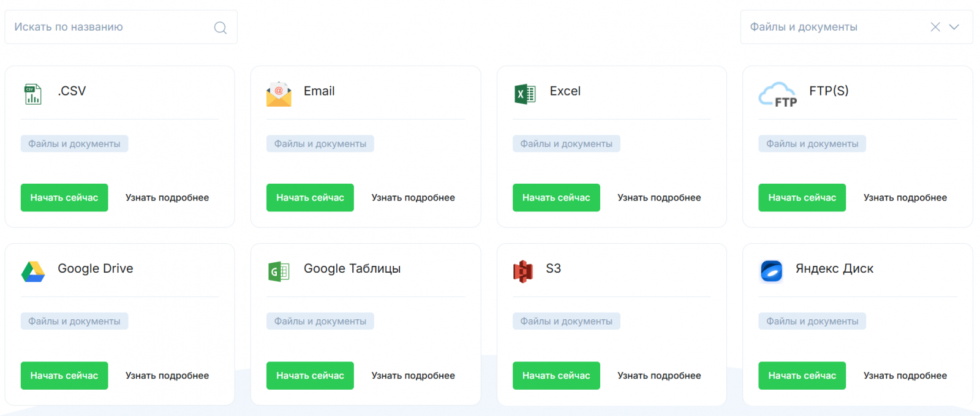980x416 pixels.
Task: Open Узнать подробнее for Яндекс Диск
Action: (x=905, y=376)
